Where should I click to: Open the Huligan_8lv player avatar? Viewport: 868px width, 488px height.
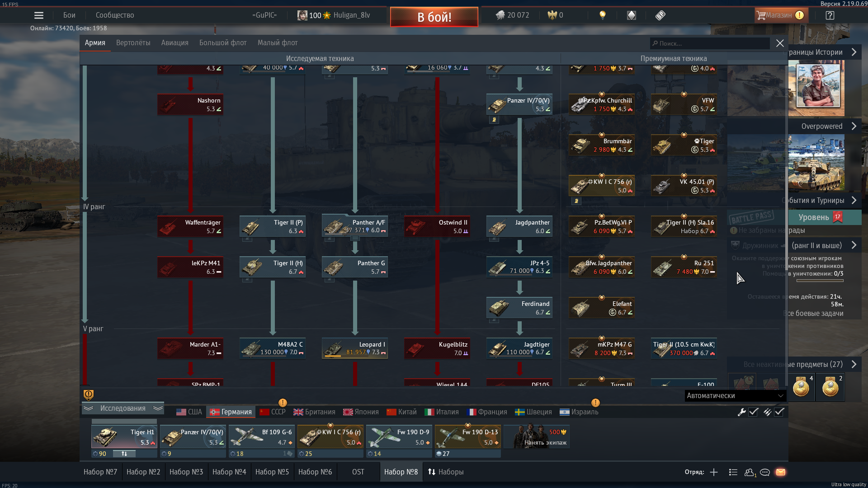pyautogui.click(x=302, y=15)
